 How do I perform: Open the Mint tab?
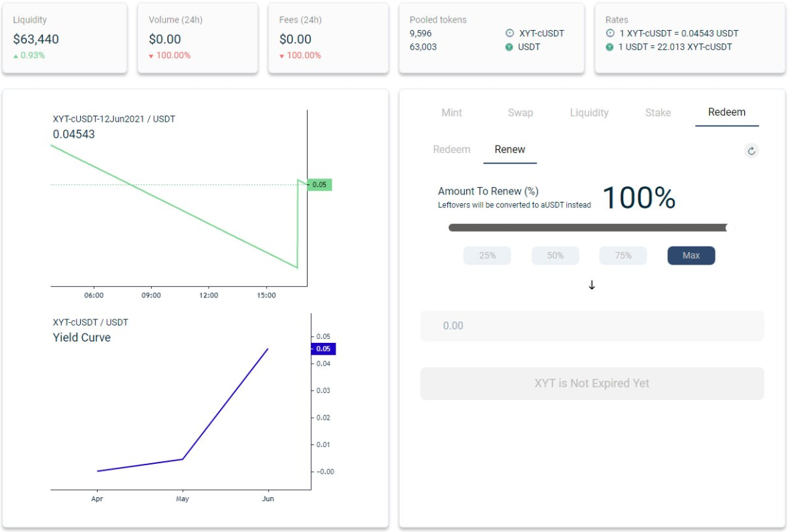click(x=452, y=112)
